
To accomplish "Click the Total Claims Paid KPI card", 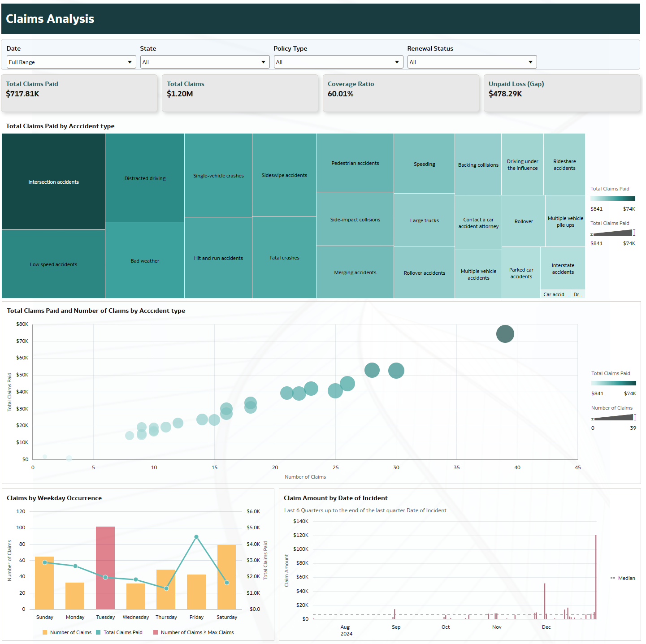I will coord(79,93).
